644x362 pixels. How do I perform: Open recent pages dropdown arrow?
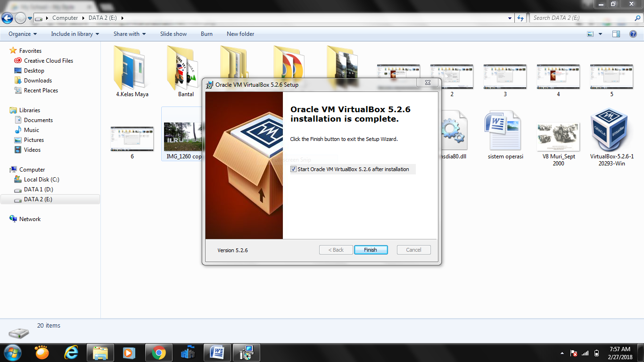coord(30,18)
